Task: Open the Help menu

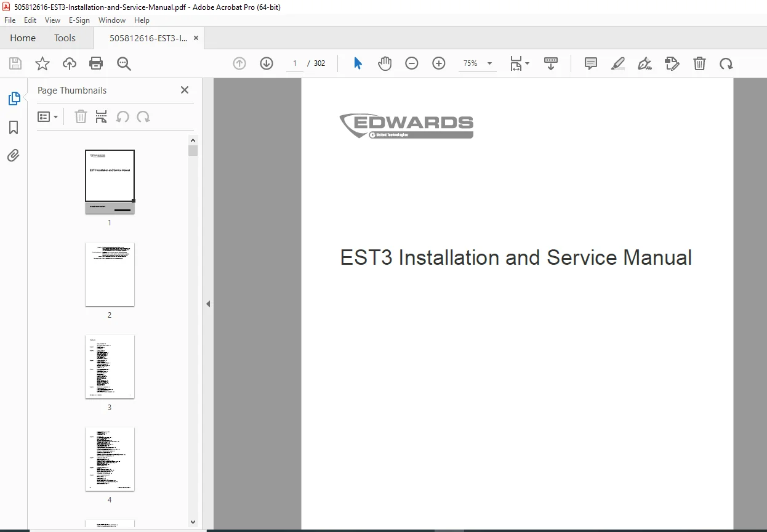Action: click(142, 20)
